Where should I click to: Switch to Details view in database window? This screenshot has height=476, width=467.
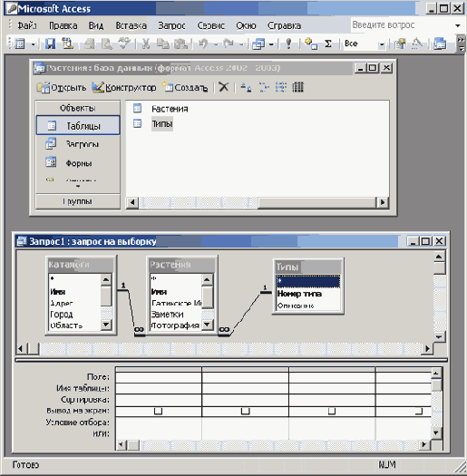tap(297, 87)
